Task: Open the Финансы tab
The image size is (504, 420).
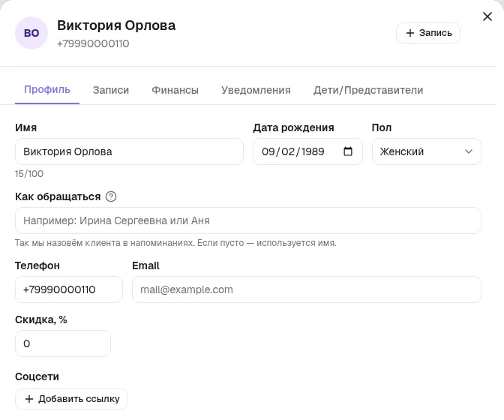Action: (x=175, y=90)
